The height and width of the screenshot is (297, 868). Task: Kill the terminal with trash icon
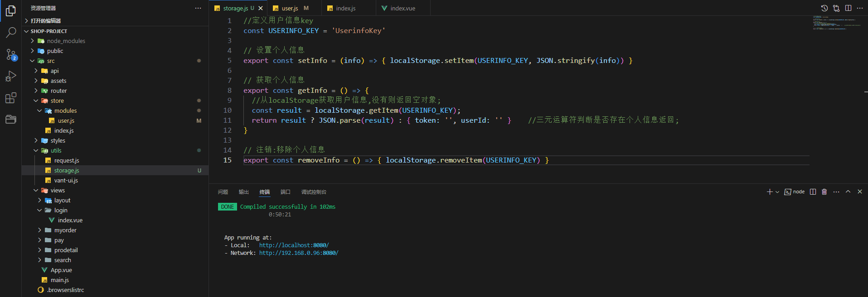[824, 192]
